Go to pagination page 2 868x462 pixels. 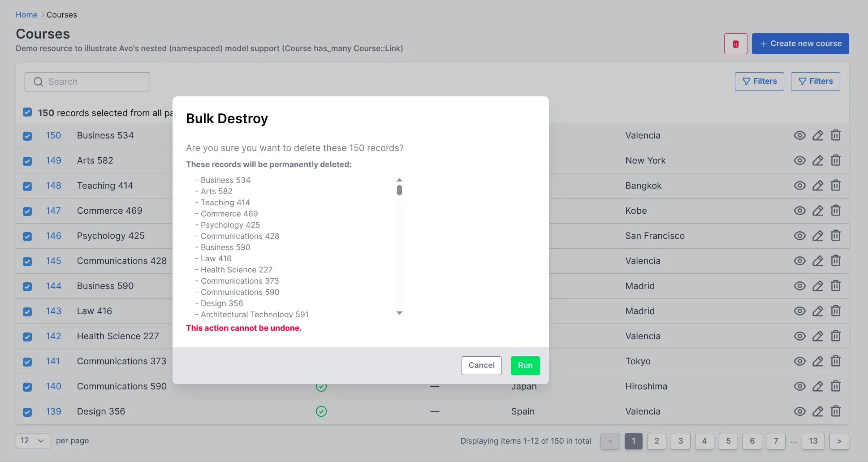656,441
